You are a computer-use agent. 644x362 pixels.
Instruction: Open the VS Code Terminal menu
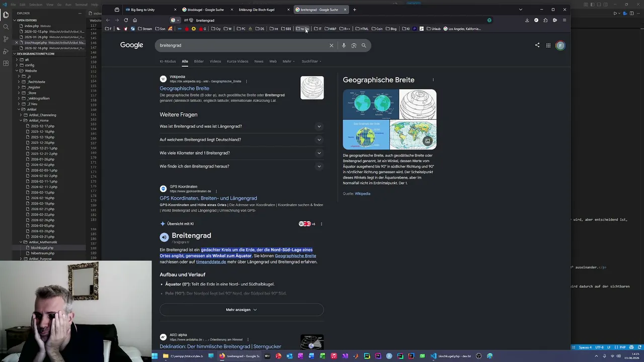[x=80, y=5]
